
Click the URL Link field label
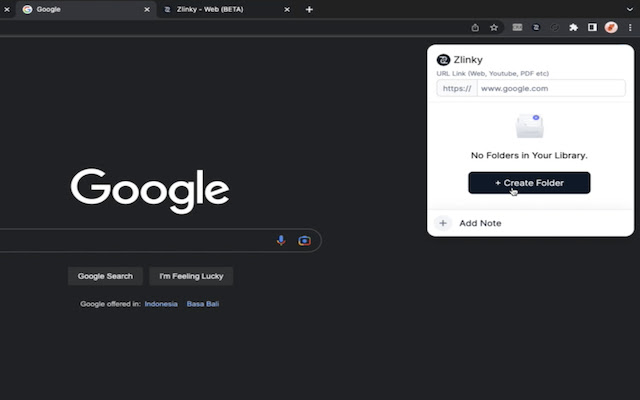[493, 73]
